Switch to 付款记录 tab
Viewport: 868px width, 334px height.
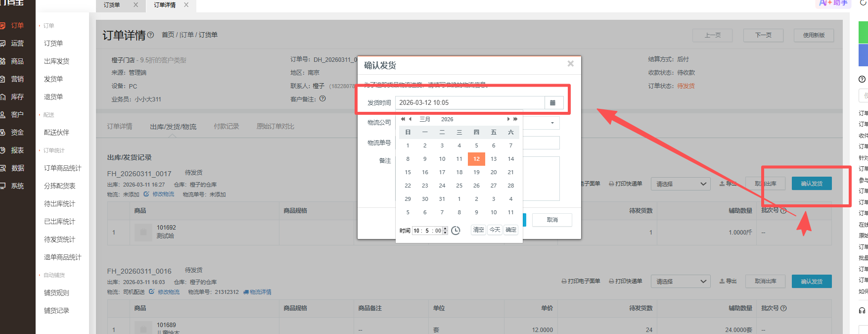point(226,127)
